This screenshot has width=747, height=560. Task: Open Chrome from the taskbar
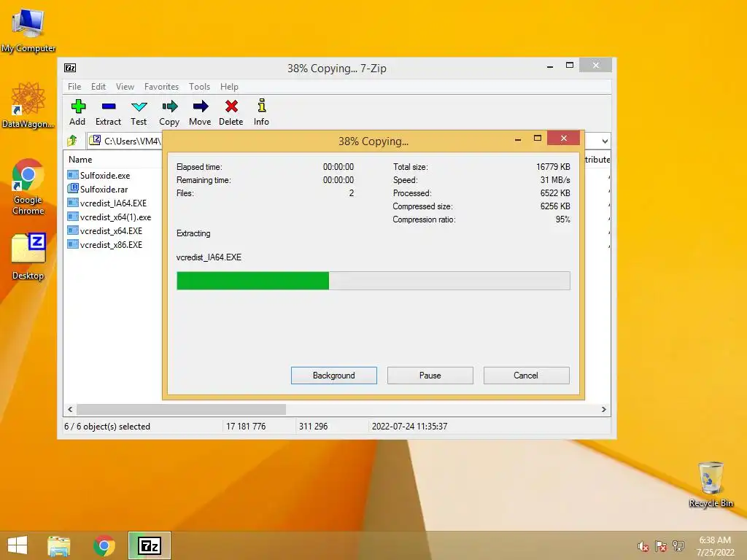(x=104, y=545)
